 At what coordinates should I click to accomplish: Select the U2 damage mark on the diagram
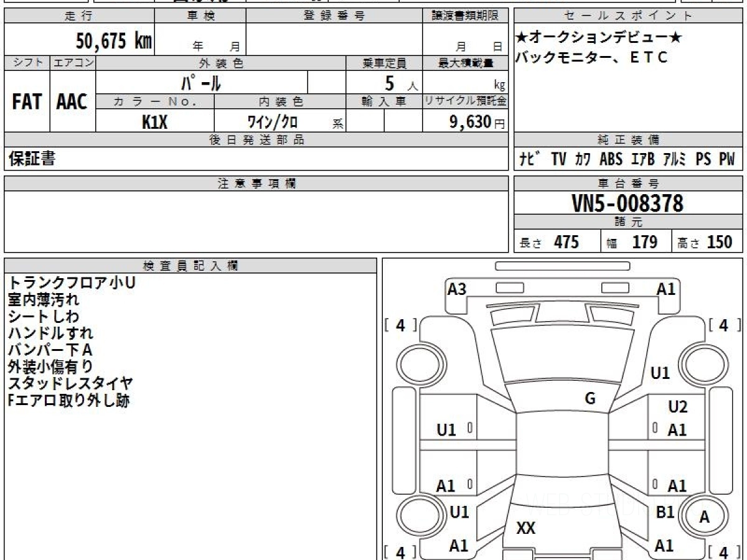tap(677, 407)
